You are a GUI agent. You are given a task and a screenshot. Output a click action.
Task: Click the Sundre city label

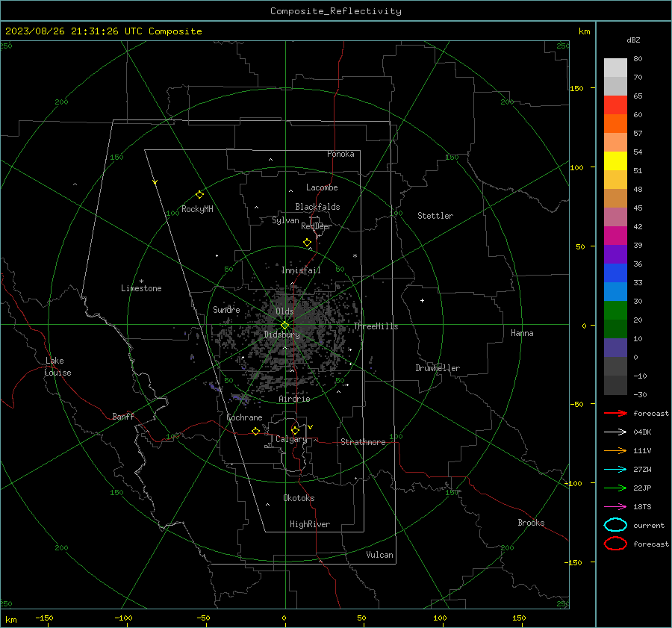click(226, 309)
